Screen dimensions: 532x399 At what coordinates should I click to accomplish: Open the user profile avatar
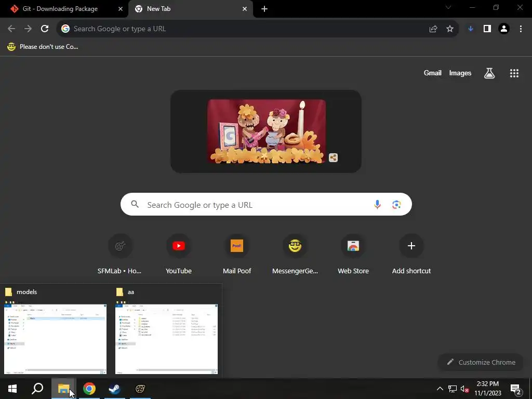(504, 29)
